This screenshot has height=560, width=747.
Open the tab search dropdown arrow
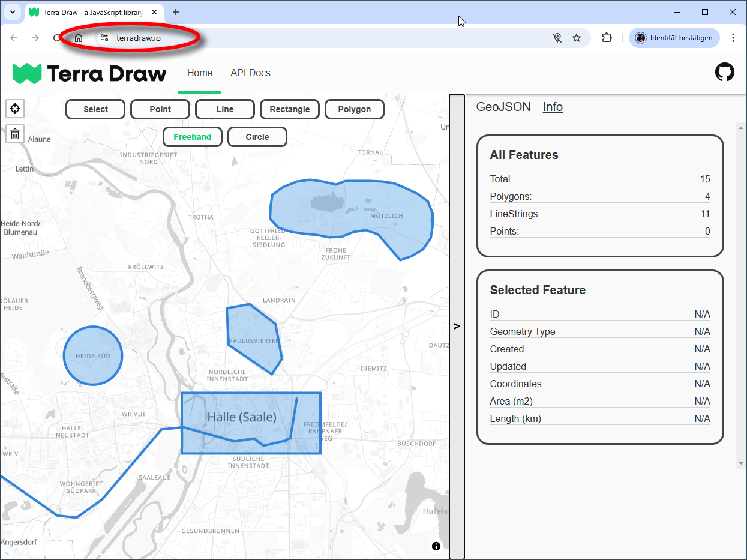pos(12,12)
